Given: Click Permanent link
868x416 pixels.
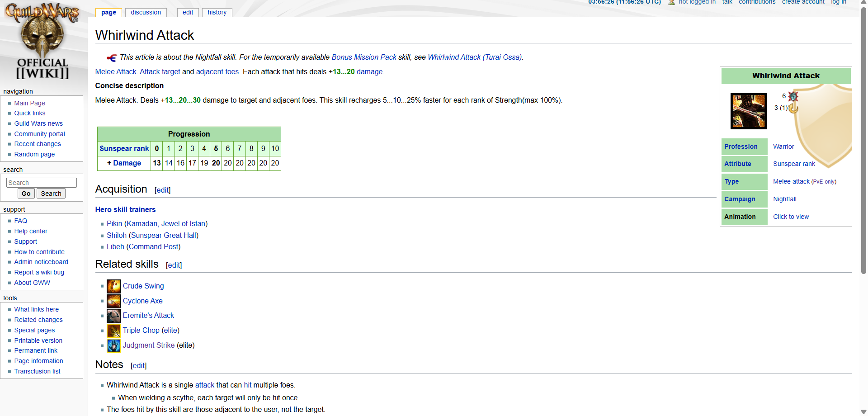Looking at the screenshot, I should pos(36,350).
